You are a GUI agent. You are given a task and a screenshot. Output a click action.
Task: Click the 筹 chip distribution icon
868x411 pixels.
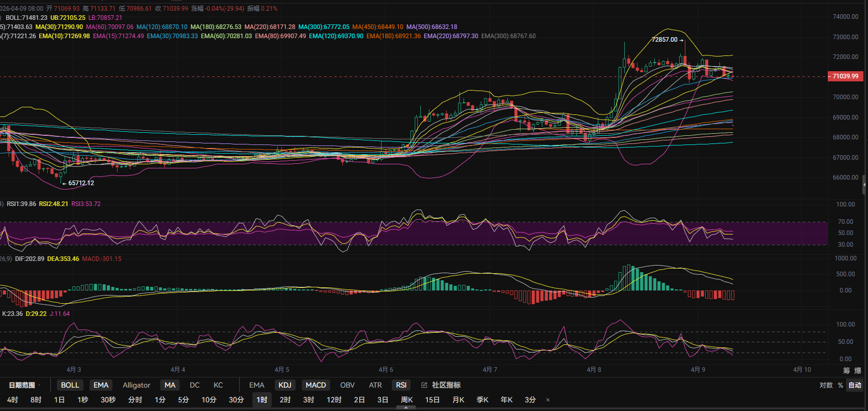(x=847, y=370)
